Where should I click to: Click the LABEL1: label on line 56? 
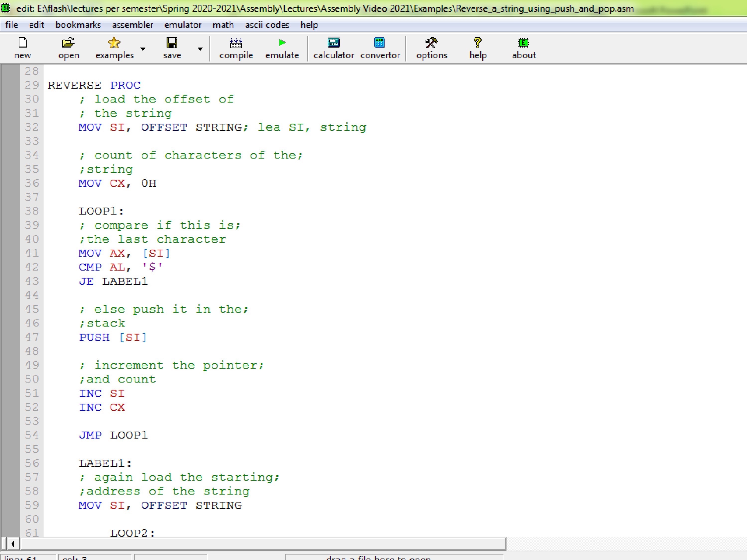click(105, 463)
